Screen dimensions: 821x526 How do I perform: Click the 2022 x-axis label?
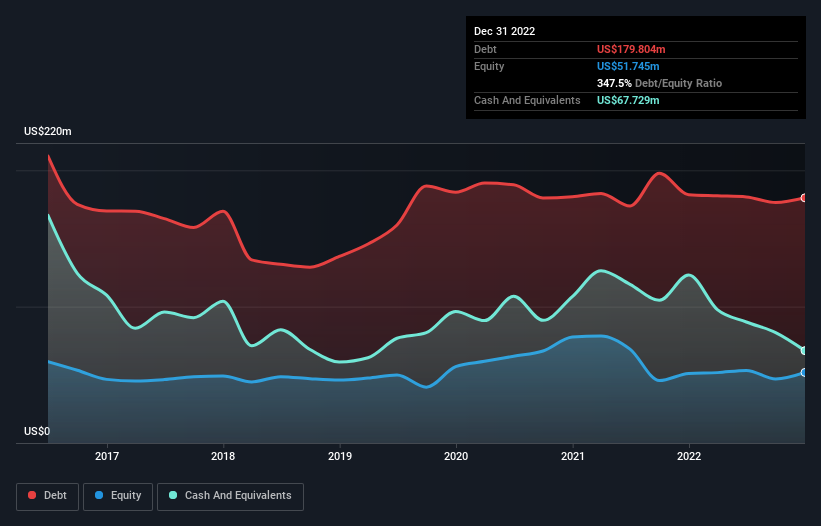689,456
